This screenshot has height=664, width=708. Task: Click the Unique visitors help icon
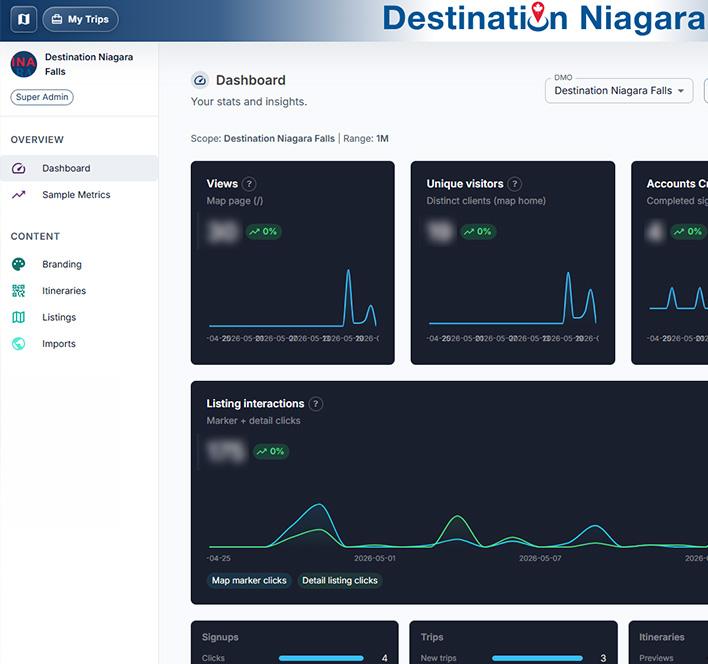coord(515,184)
